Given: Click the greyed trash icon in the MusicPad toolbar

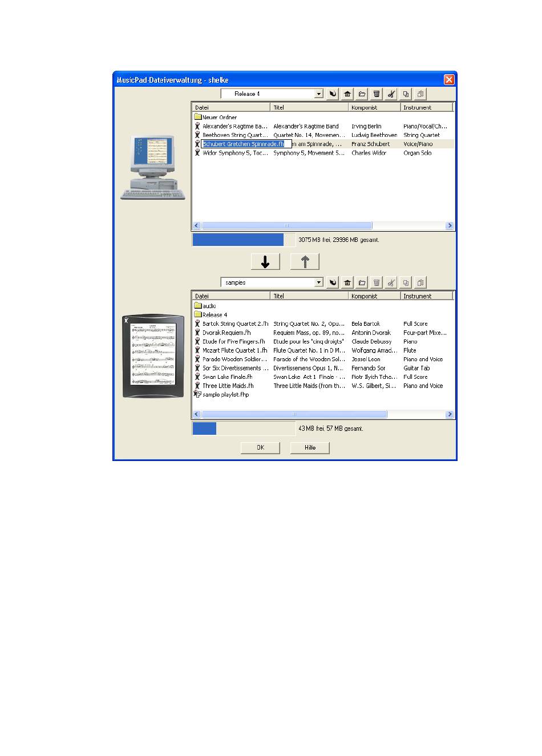Looking at the screenshot, I should (377, 282).
